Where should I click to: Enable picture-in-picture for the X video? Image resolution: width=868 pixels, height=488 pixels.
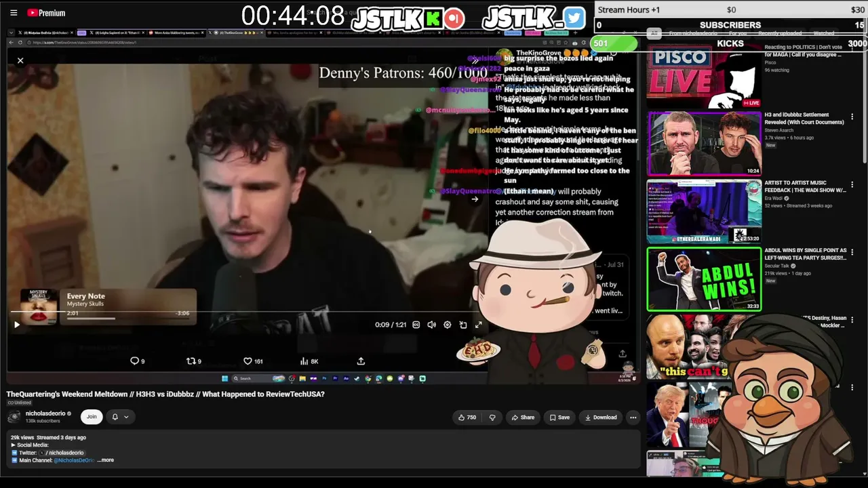(462, 325)
